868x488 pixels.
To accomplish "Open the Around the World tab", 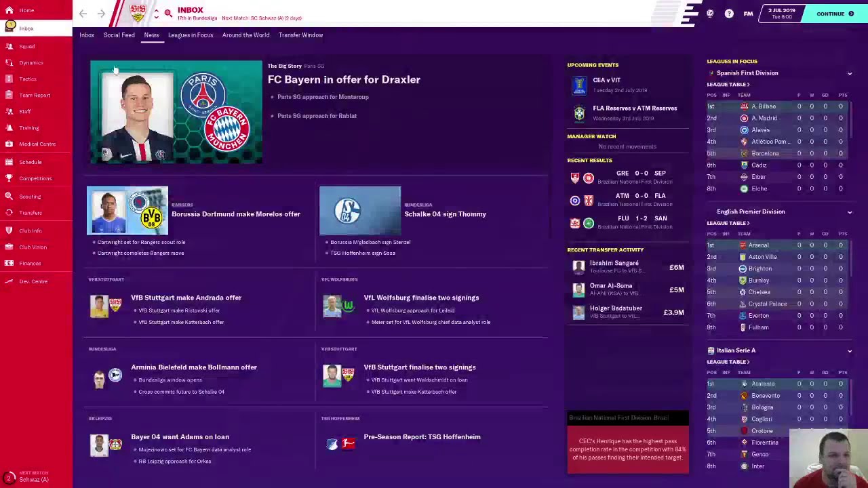I will (245, 35).
